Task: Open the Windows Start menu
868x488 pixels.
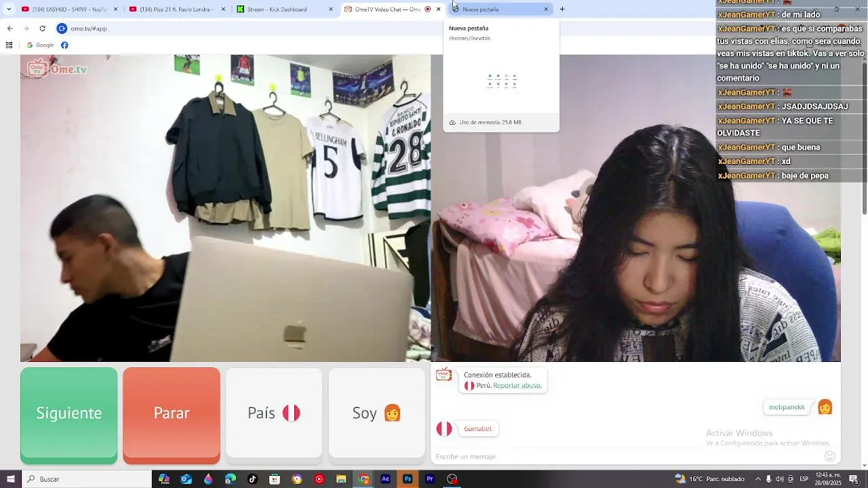Action: (10, 479)
